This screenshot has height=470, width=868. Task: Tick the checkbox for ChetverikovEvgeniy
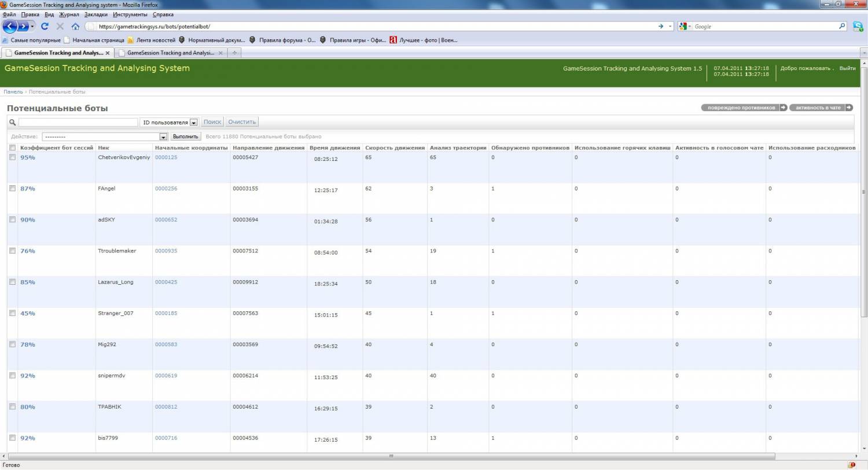(13, 157)
